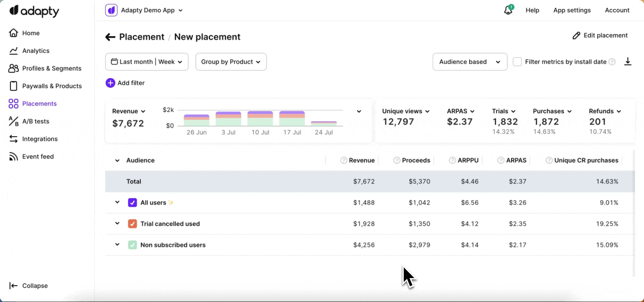This screenshot has width=644, height=302.
Task: Click the download export icon
Action: [x=628, y=62]
